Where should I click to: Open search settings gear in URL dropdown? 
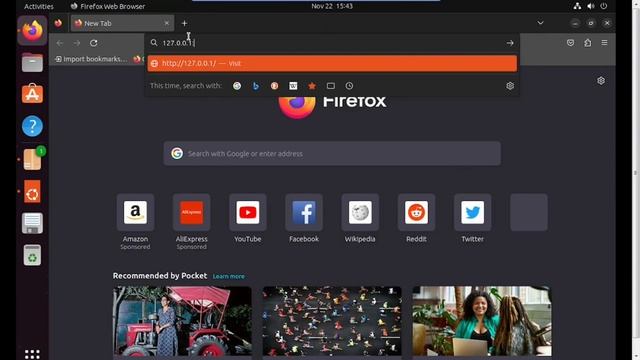pyautogui.click(x=510, y=86)
